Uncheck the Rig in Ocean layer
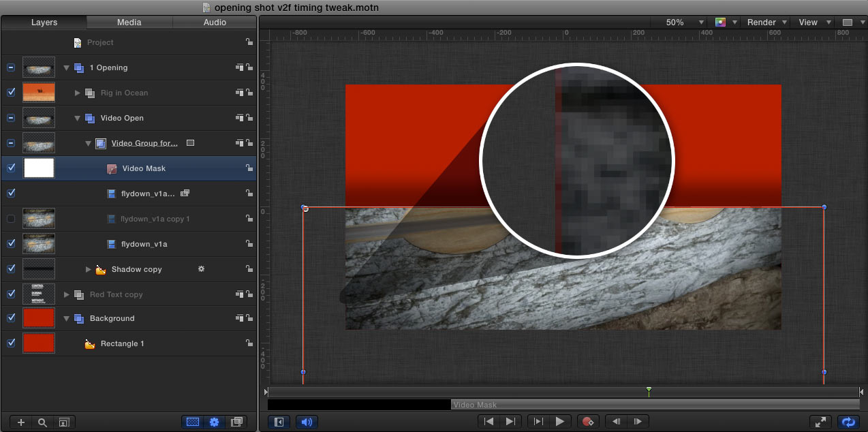 tap(11, 93)
